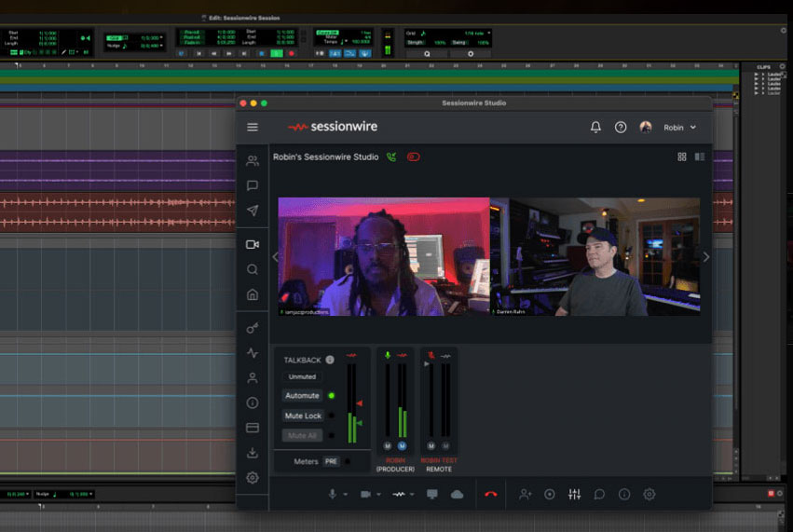This screenshot has height=532, width=793.
Task: Click the right arrow to show next video
Action: tap(705, 257)
